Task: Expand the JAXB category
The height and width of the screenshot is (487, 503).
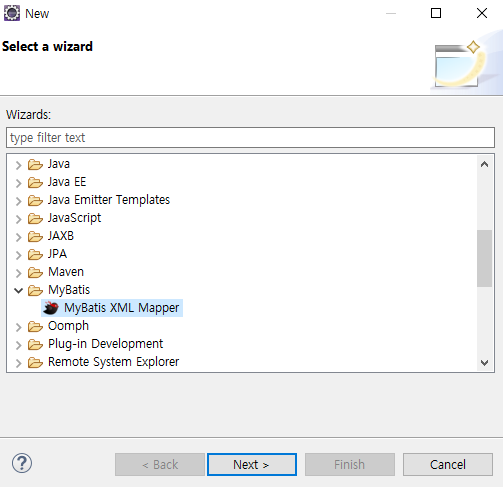Action: (x=19, y=237)
